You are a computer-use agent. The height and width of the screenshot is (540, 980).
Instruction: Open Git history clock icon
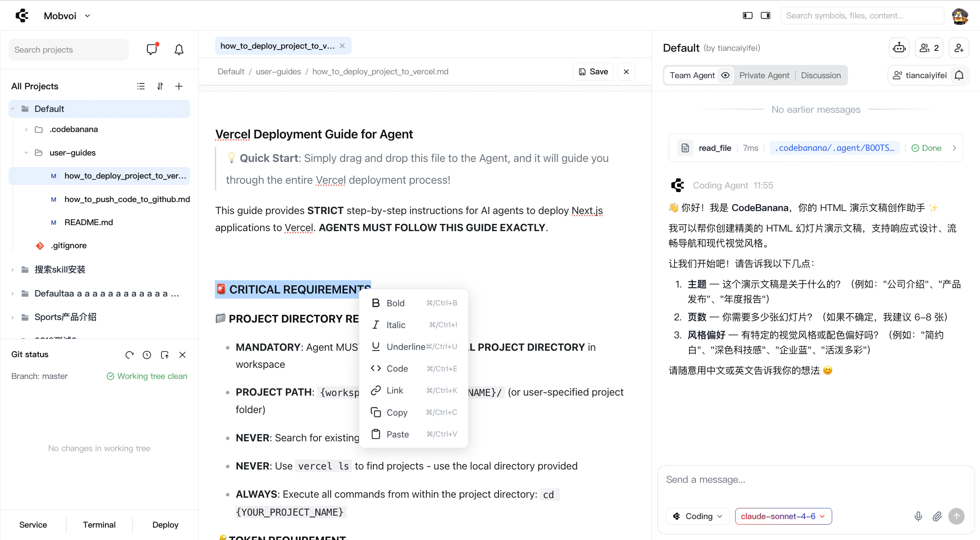147,355
